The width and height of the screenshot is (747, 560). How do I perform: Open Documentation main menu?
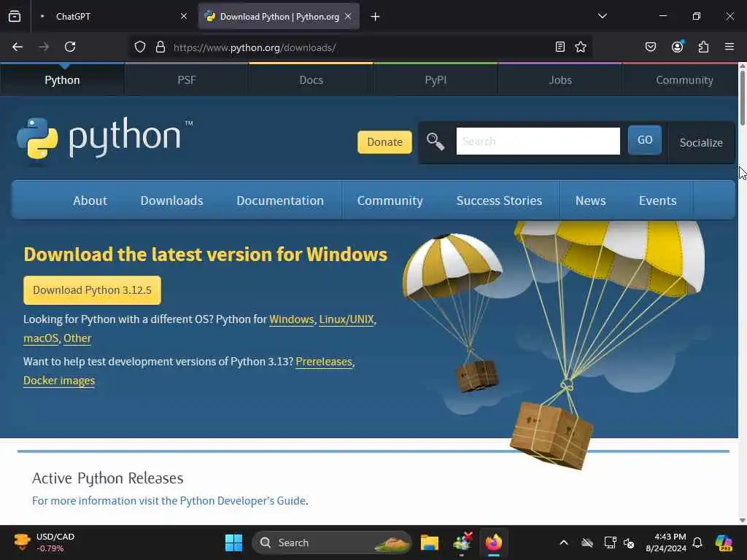click(280, 201)
